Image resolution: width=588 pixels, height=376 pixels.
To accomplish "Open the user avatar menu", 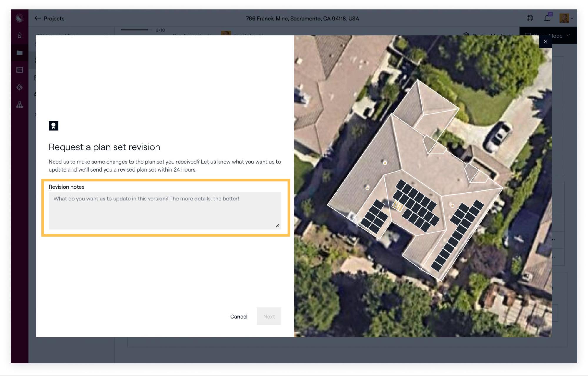I will 566,18.
